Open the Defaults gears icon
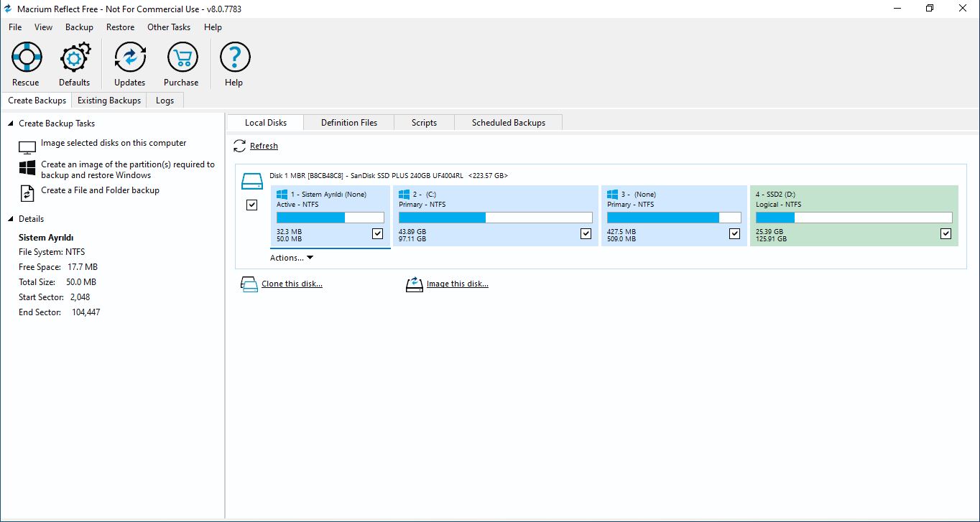This screenshot has height=522, width=980. click(75, 57)
